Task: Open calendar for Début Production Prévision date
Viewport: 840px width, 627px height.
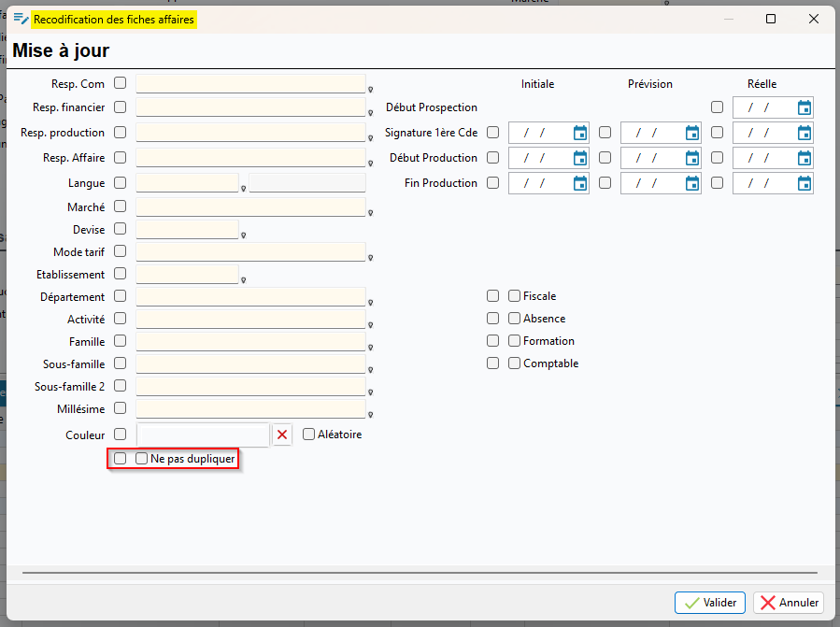Action: [x=692, y=158]
